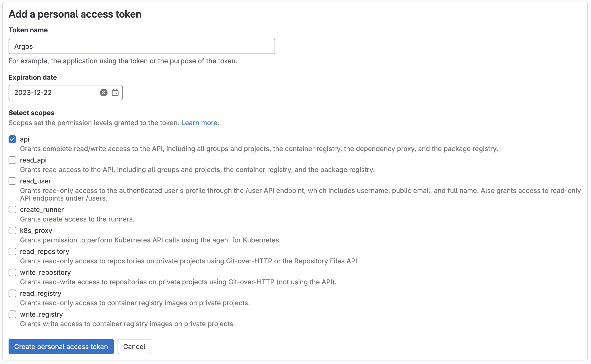Tick the read_user scope checkbox
Image resolution: width=591 pixels, height=364 pixels.
[x=12, y=181]
